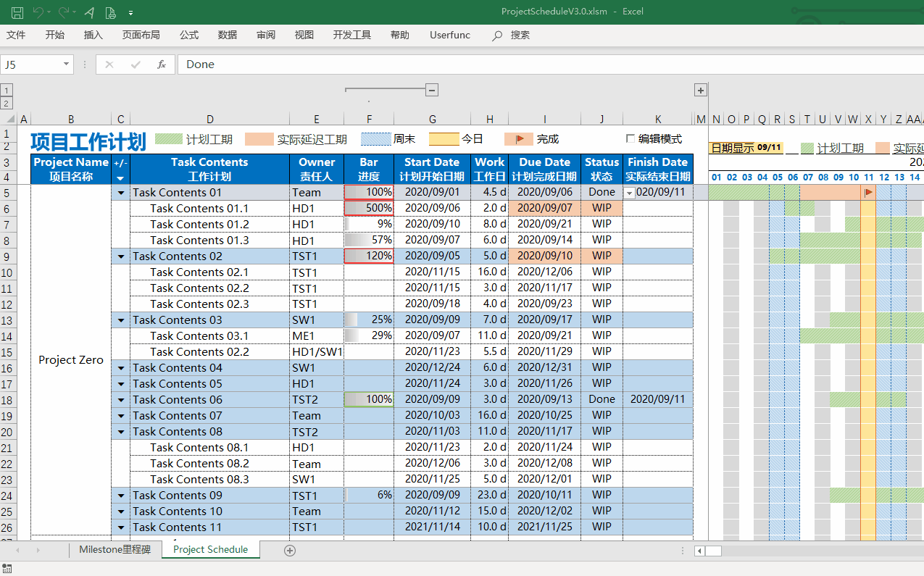Click the 57% progress bar cell
The width and height of the screenshot is (924, 576).
click(369, 240)
